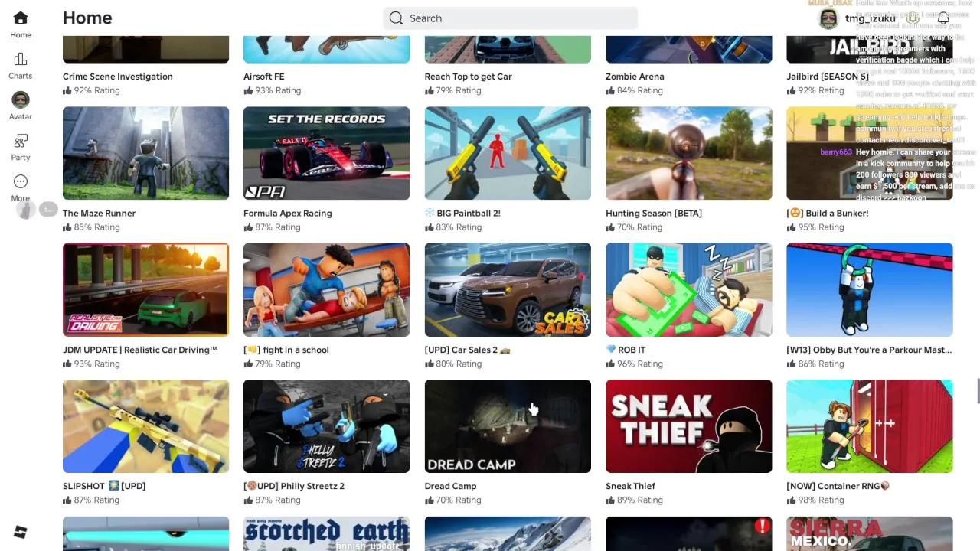This screenshot has width=980, height=551.
Task: Click the 98% Rating under Container RNG
Action: (821, 500)
